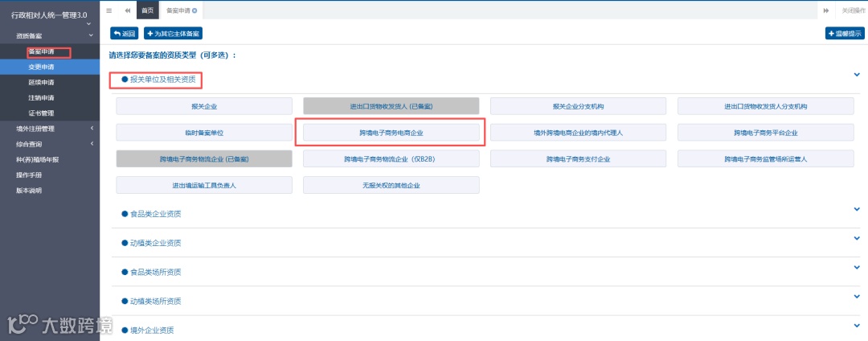Expand 动植类企业资质 section chevron
Image resolution: width=868 pixels, height=341 pixels.
(x=857, y=238)
